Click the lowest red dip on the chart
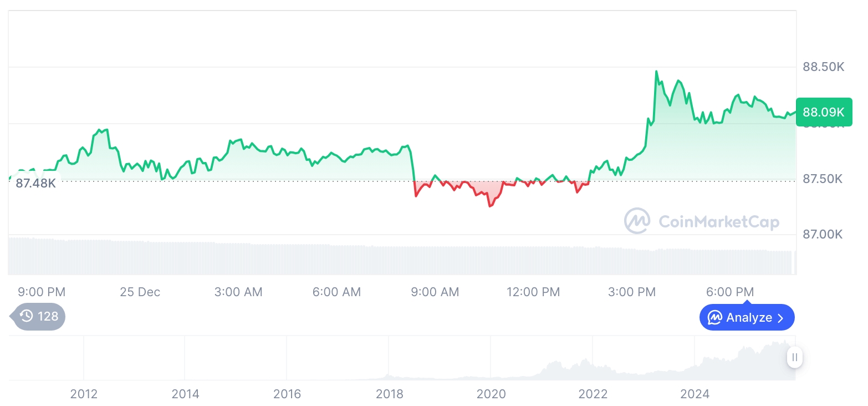Image resolution: width=868 pixels, height=406 pixels. coord(489,206)
